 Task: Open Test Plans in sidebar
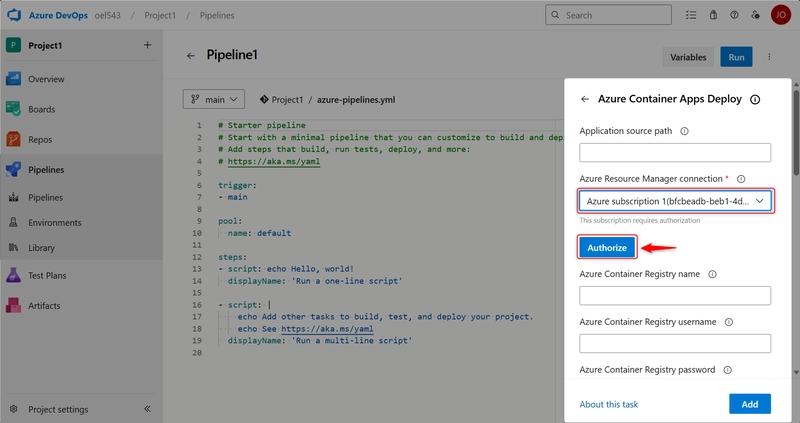(x=14, y=275)
